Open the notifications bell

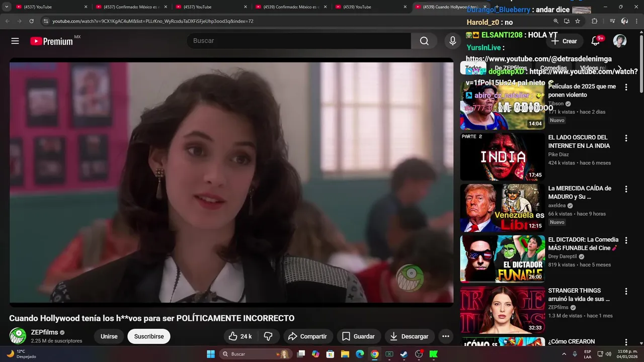(596, 41)
